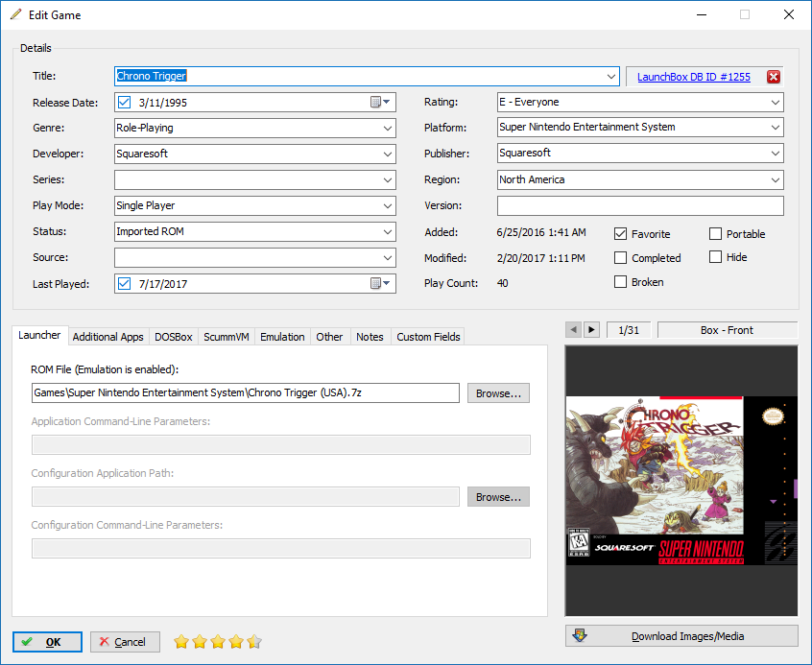Switch to the Additional Apps tab
The width and height of the screenshot is (812, 665).
(x=108, y=337)
